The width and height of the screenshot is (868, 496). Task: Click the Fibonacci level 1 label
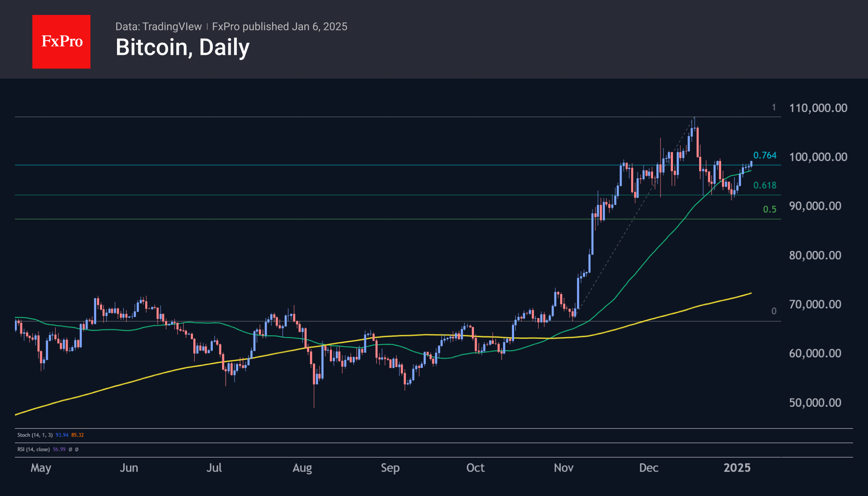(773, 108)
